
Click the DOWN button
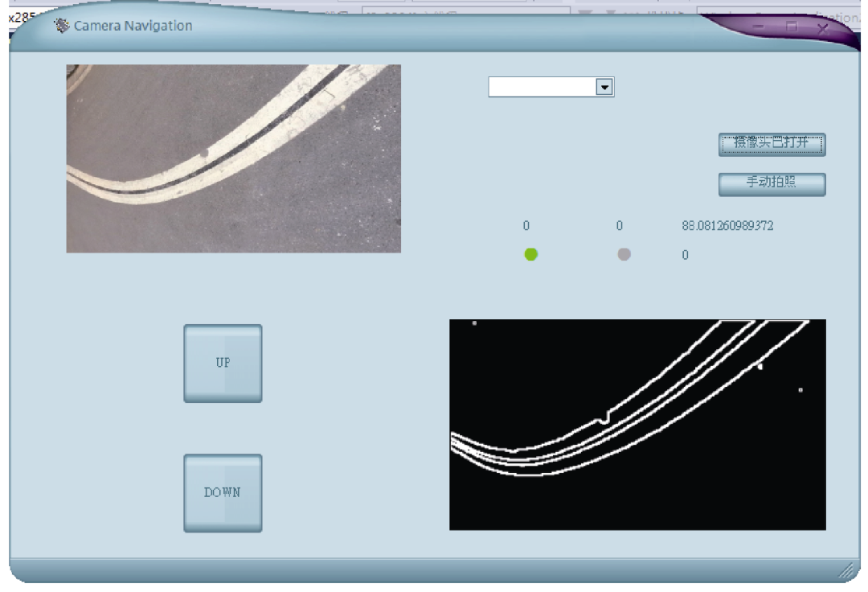(223, 493)
